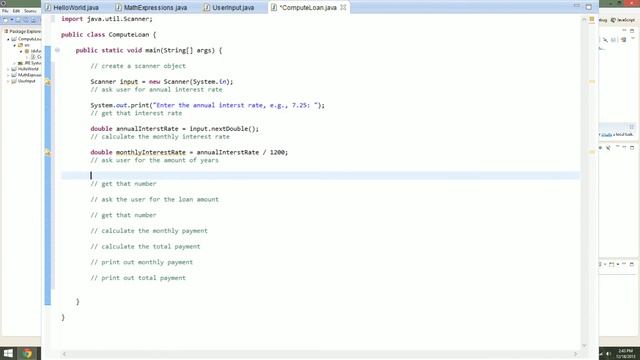Screen dimensions: 640x360
Task: Click the '// calculate the monthly payment' comment
Action: click(149, 231)
